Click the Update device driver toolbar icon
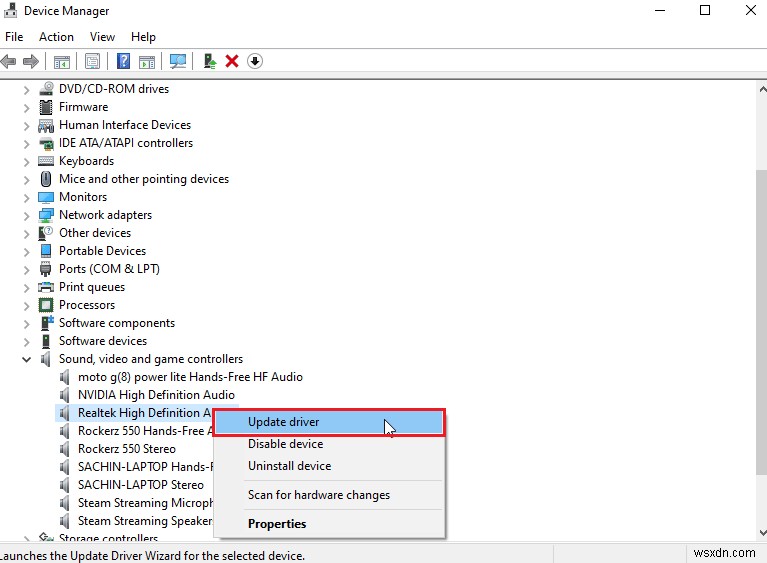Screen dimensions: 767x563 pos(210,61)
